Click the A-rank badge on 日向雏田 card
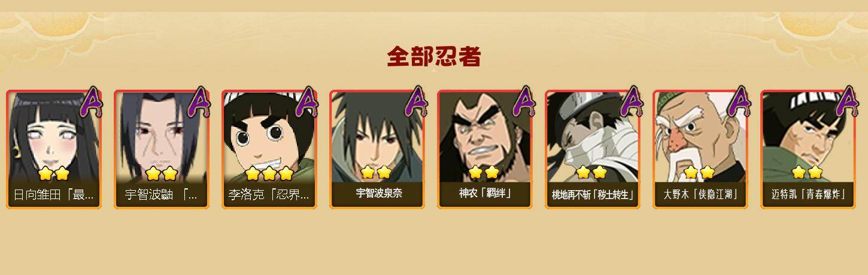This screenshot has height=275, width=868. [x=92, y=102]
